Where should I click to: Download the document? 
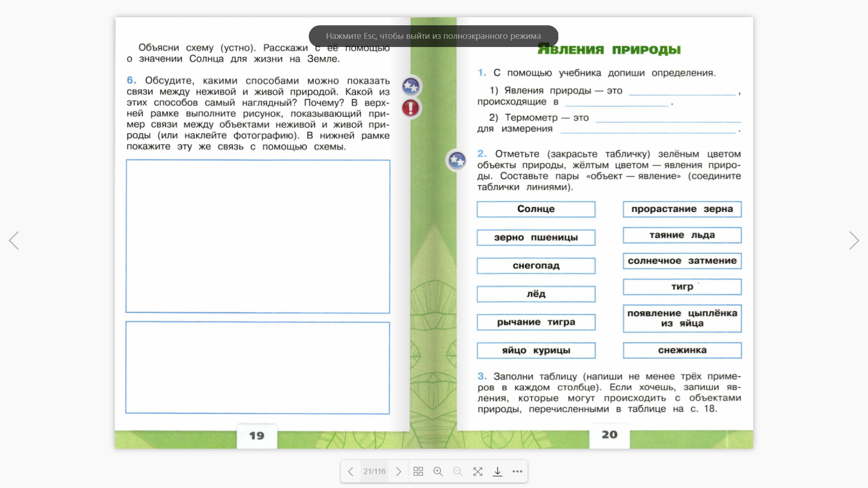coord(497,472)
